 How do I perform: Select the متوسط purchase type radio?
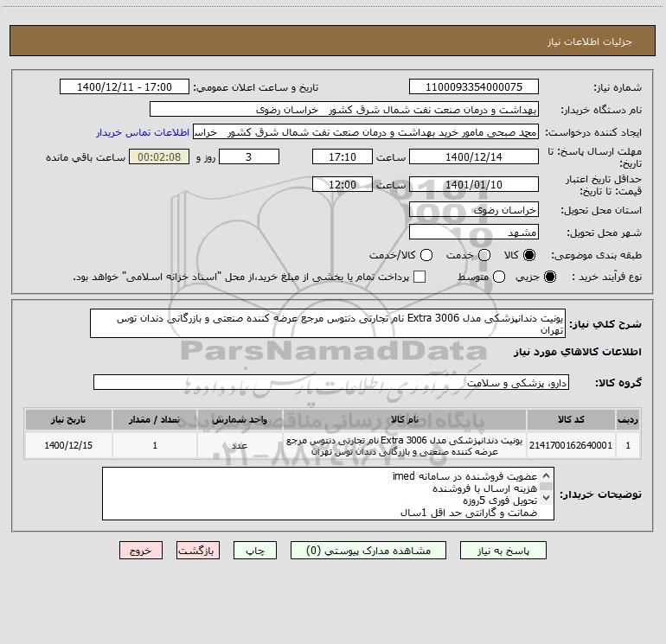point(499,277)
